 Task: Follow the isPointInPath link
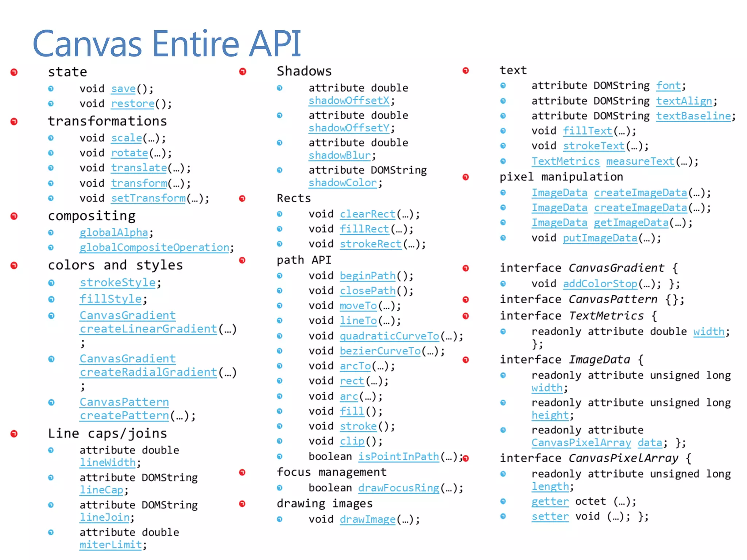click(398, 456)
